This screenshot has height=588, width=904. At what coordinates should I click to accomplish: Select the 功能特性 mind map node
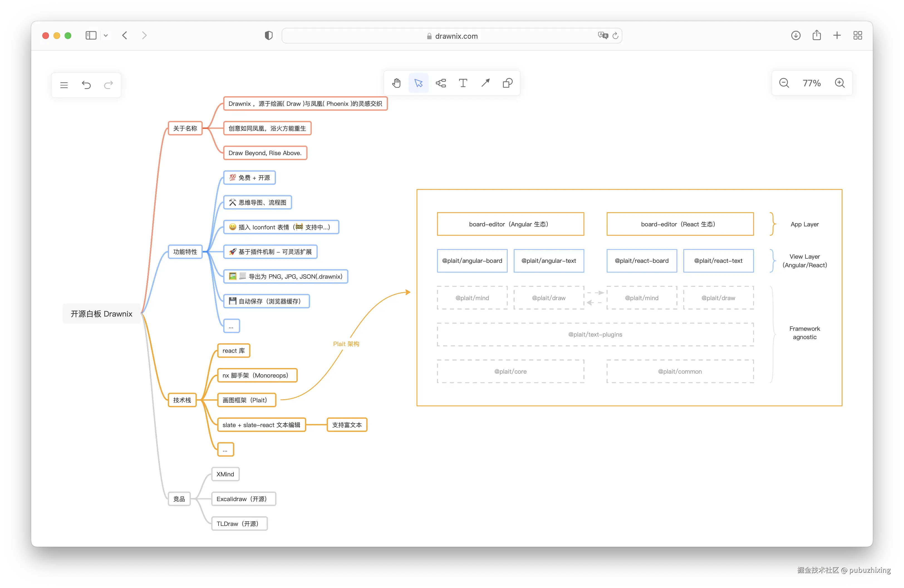pos(185,251)
